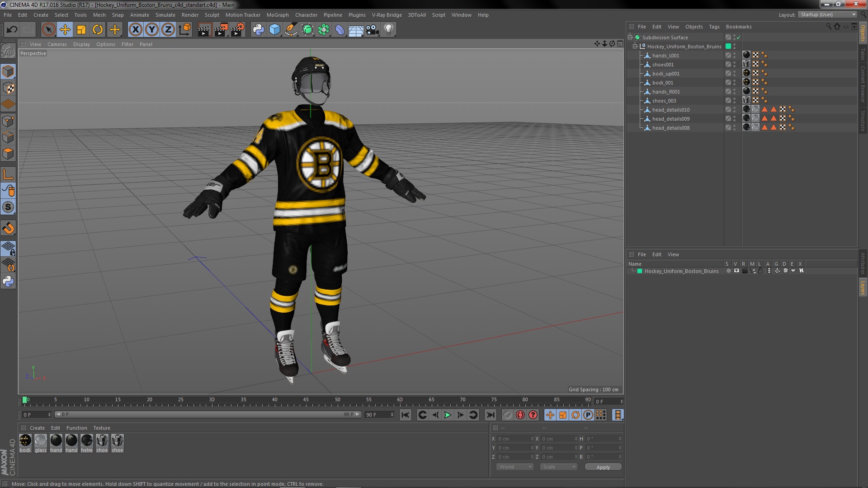Click the green Hockey_Uniform_Boston_Bruins layer color swatch
Image resolution: width=868 pixels, height=488 pixels.
point(639,271)
